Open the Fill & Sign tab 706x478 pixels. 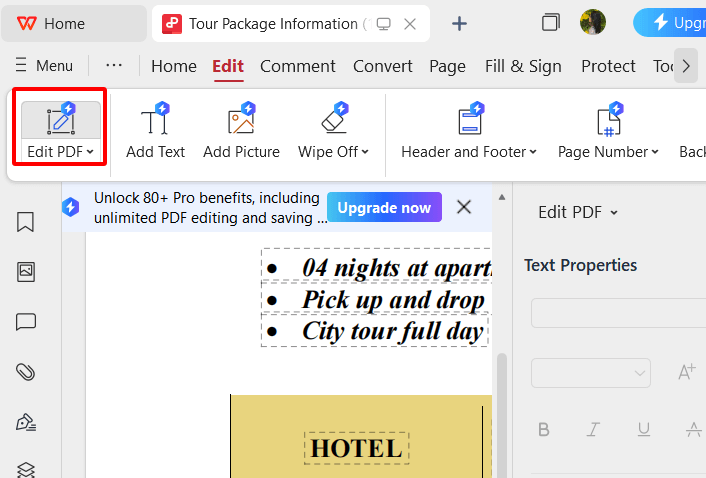[x=523, y=66]
